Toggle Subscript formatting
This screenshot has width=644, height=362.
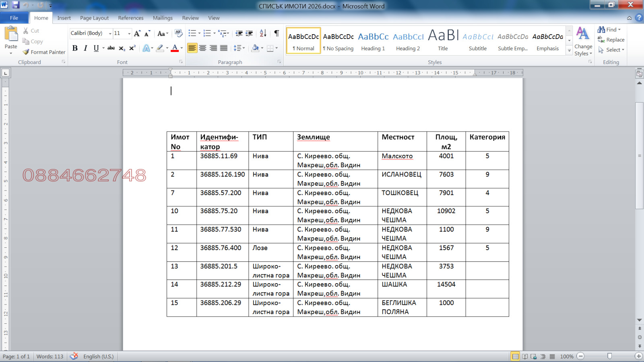click(122, 48)
